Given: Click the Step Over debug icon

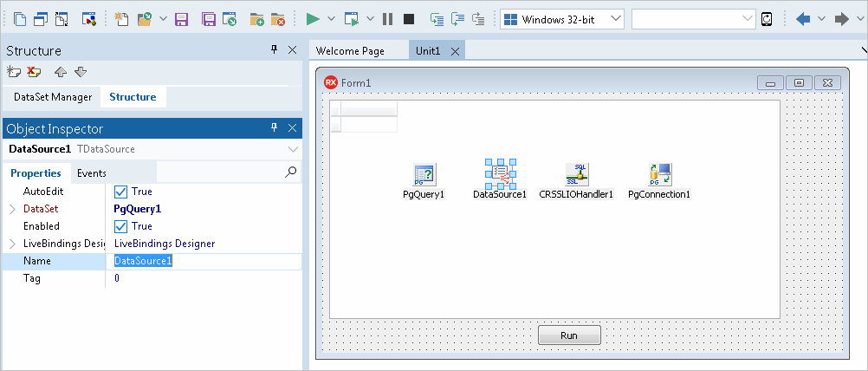Looking at the screenshot, I should pos(457,19).
